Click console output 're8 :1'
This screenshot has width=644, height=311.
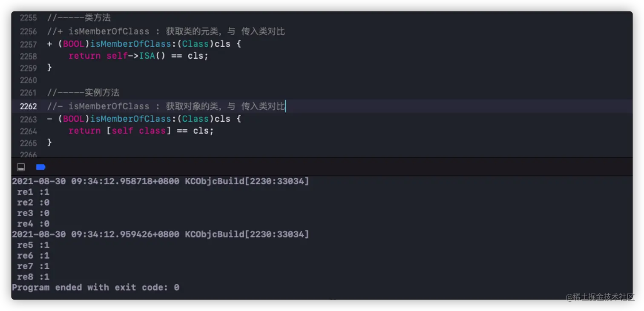pos(33,277)
